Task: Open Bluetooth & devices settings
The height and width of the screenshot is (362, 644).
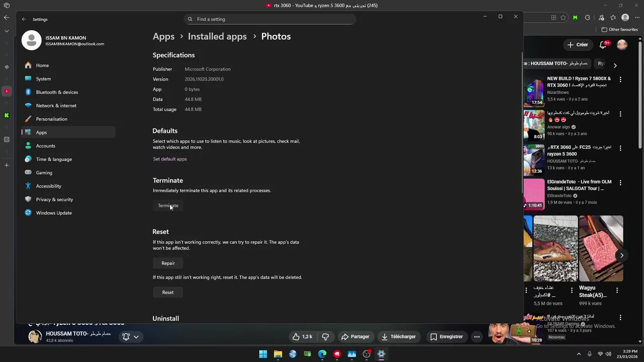Action: click(x=68, y=92)
